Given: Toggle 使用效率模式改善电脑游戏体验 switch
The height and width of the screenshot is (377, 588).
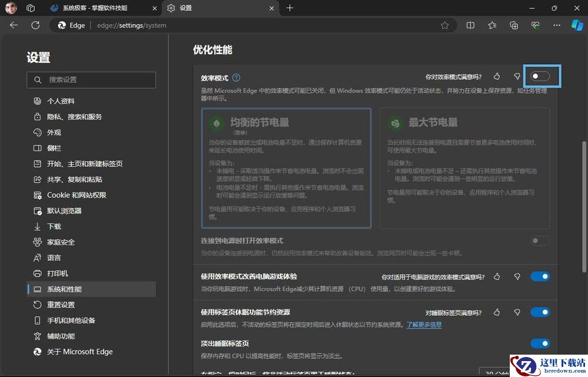Looking at the screenshot, I should pyautogui.click(x=540, y=276).
